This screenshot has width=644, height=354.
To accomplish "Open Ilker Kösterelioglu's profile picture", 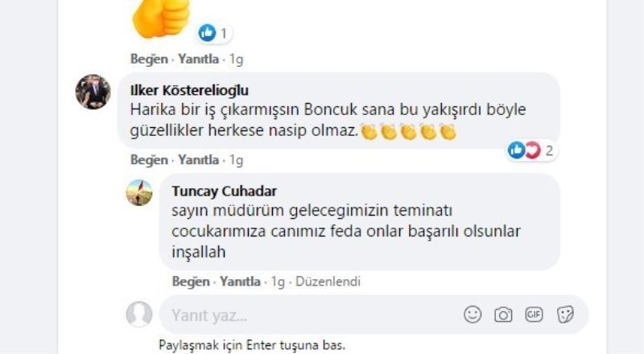I will coord(93,92).
